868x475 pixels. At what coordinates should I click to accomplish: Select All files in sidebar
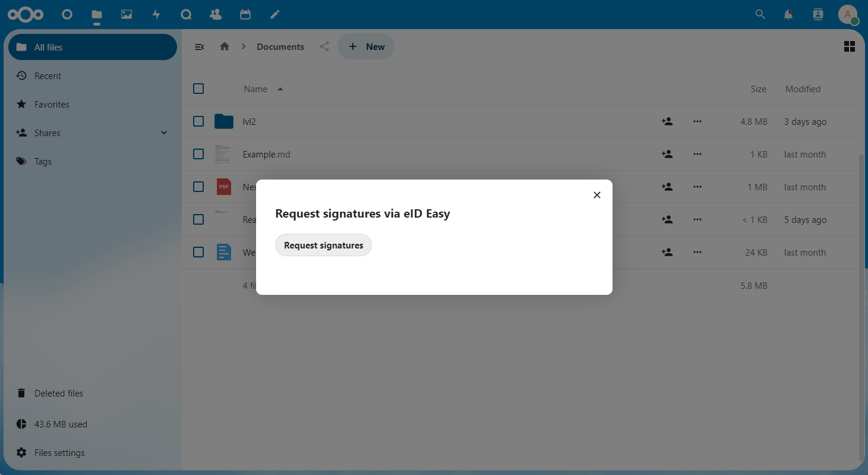coord(93,47)
